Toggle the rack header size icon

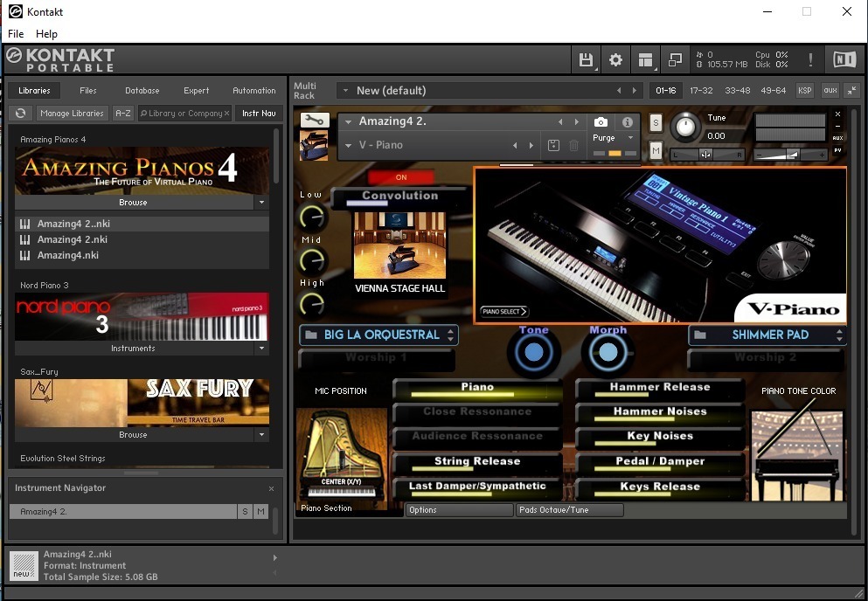pos(853,90)
